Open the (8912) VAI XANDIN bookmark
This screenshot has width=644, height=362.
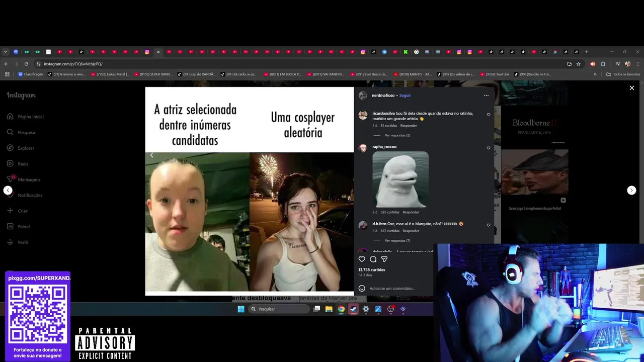[326, 74]
